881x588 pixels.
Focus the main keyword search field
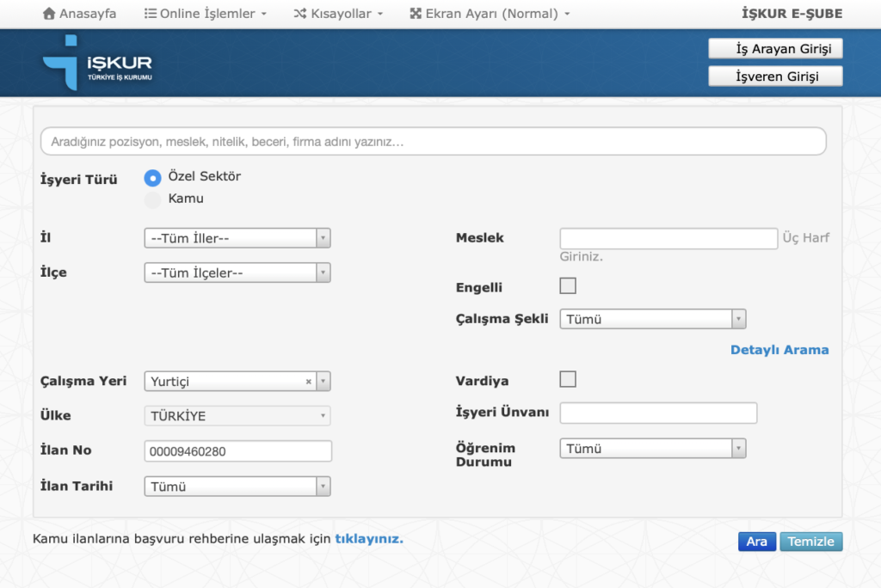pyautogui.click(x=433, y=141)
